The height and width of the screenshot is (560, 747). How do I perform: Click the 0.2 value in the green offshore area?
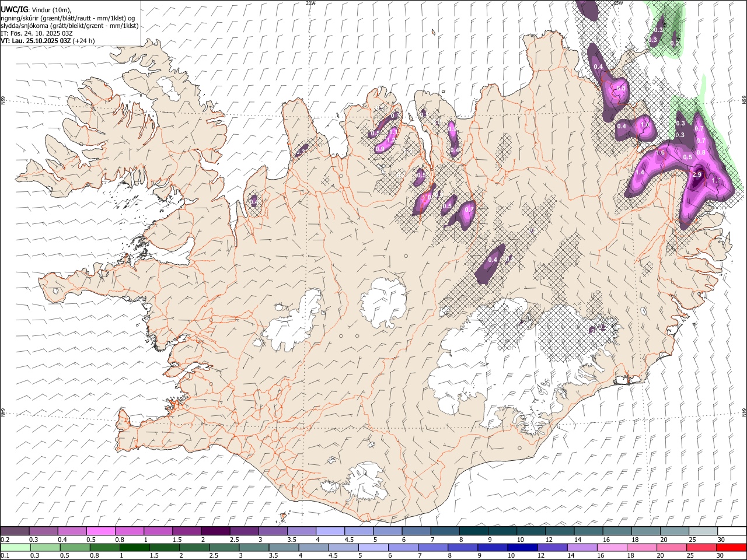click(675, 43)
